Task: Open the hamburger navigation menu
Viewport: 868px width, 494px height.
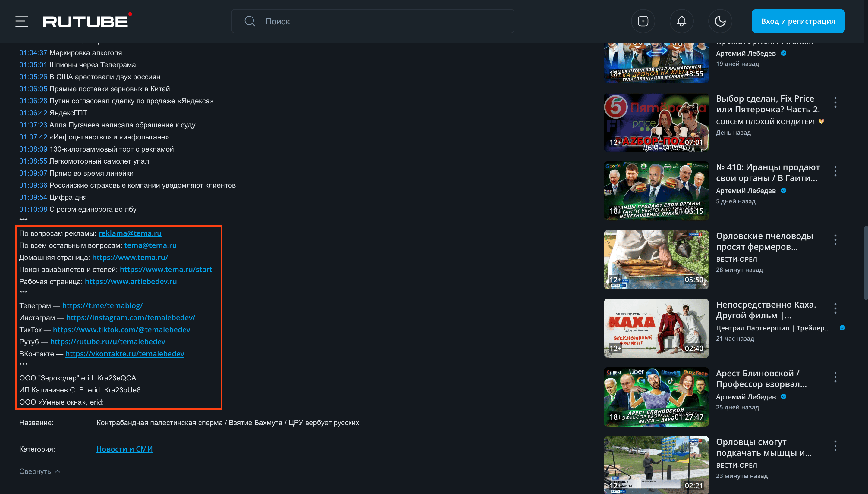Action: [x=21, y=21]
